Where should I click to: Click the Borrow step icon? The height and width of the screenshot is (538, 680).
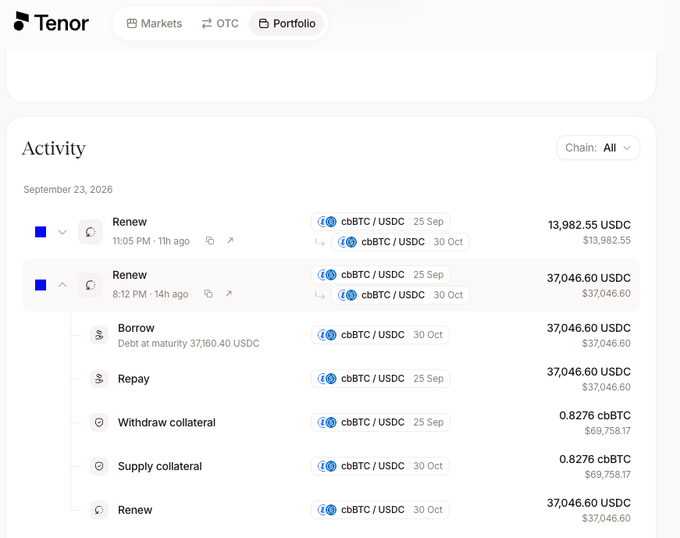(x=99, y=335)
